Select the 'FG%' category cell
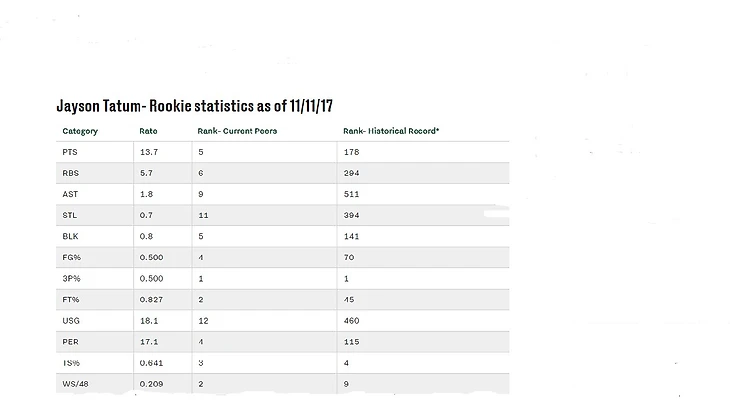The image size is (730, 401). click(x=72, y=257)
